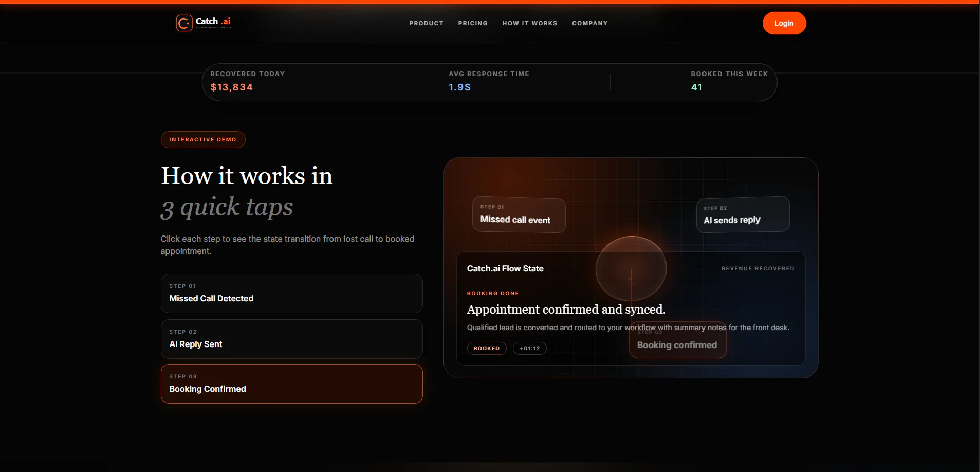980x472 pixels.
Task: Open the Product menu item
Action: pyautogui.click(x=426, y=23)
